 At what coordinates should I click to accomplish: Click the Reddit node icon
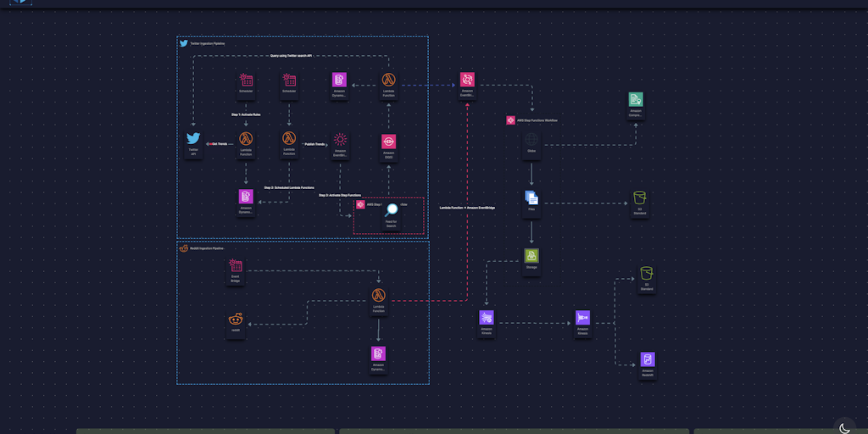tap(235, 320)
